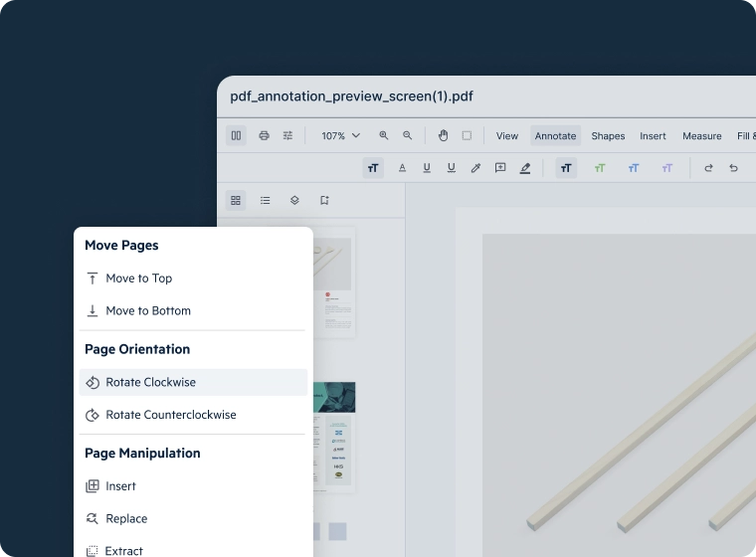Show the thumbnails grid panel
The image size is (756, 557).
click(236, 200)
